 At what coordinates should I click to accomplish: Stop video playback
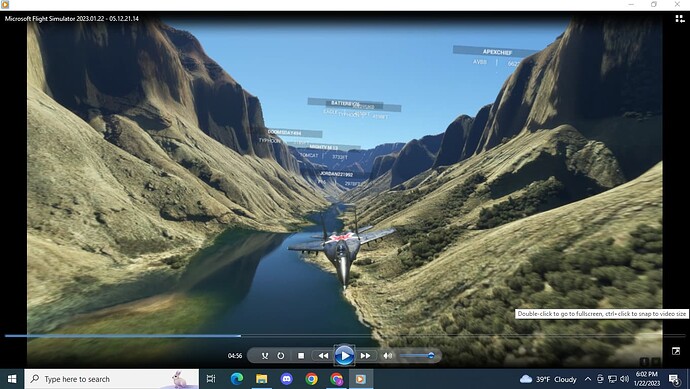[301, 356]
